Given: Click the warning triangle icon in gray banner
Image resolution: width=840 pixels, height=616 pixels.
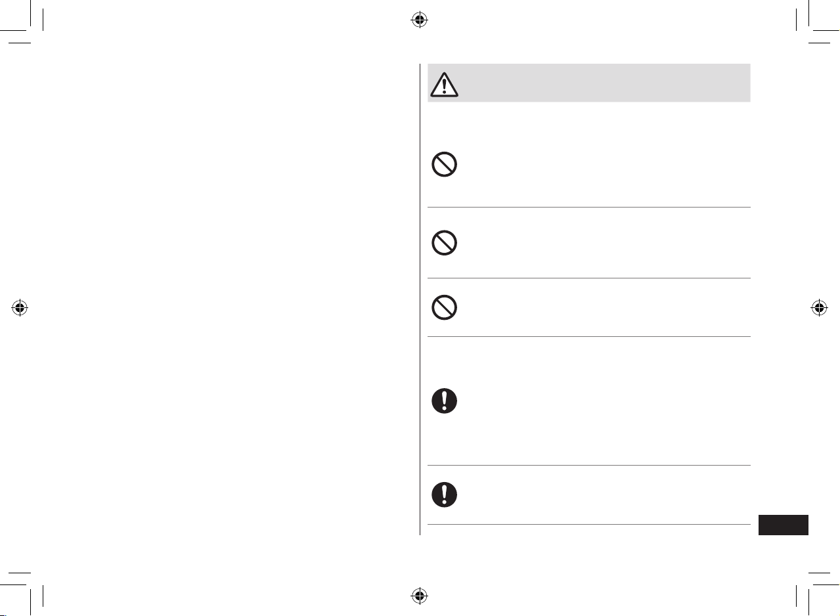Looking at the screenshot, I should [x=444, y=83].
